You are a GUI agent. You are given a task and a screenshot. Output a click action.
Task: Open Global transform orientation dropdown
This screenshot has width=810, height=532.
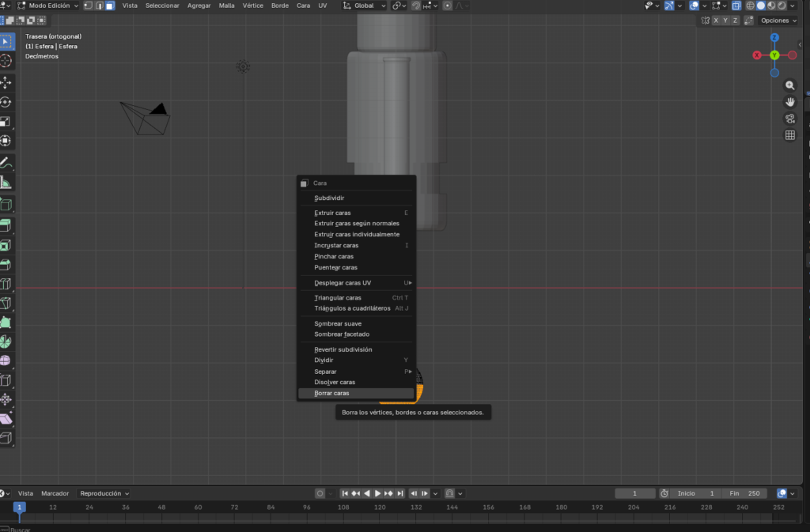tap(365, 6)
